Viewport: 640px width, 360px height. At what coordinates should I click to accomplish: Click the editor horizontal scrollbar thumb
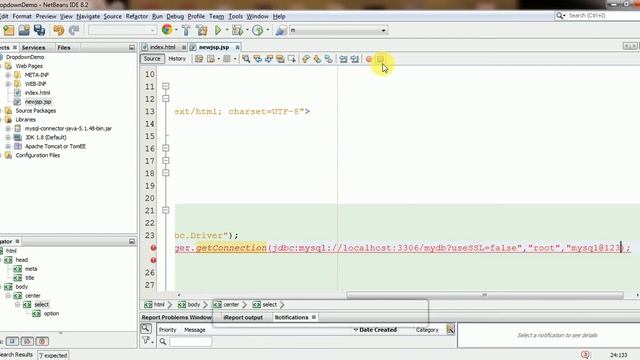coord(485,295)
